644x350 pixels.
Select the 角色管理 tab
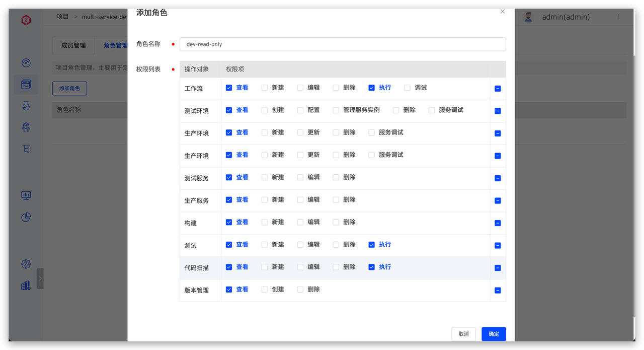pyautogui.click(x=116, y=45)
